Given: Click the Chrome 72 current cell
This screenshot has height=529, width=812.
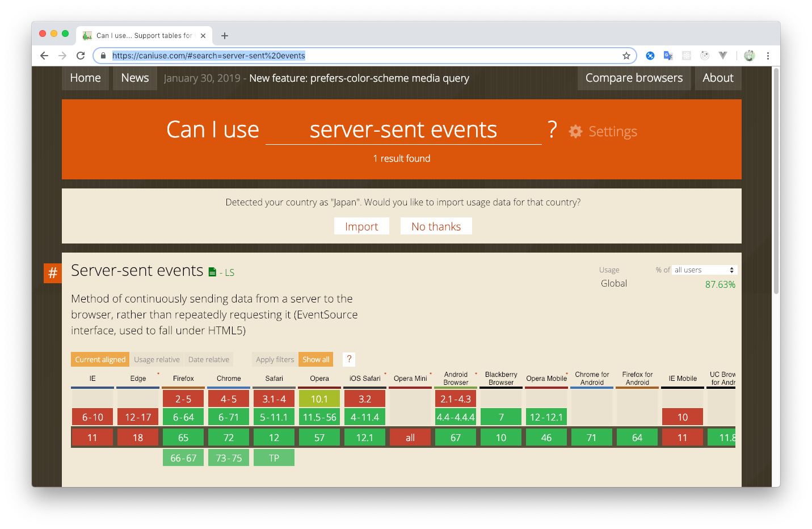Looking at the screenshot, I should (x=229, y=438).
